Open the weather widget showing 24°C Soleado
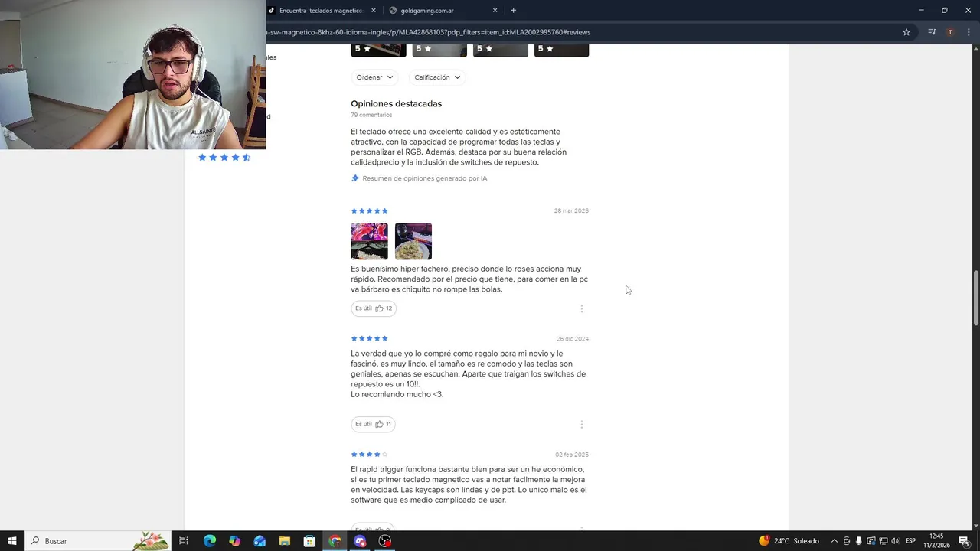This screenshot has height=551, width=980. pos(789,541)
